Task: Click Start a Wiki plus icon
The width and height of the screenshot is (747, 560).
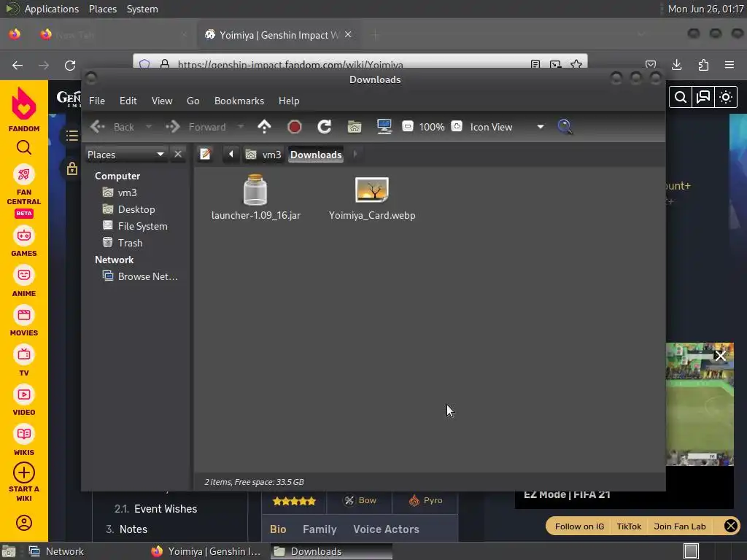Action: point(24,472)
